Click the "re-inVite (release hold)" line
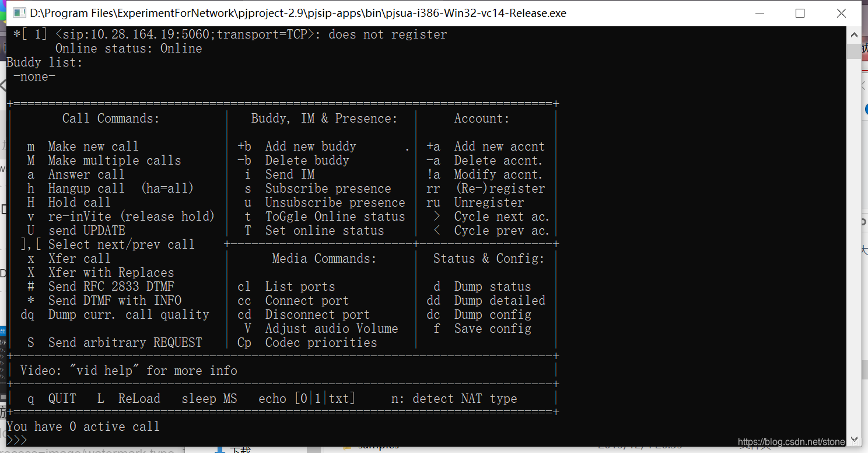 tap(121, 217)
